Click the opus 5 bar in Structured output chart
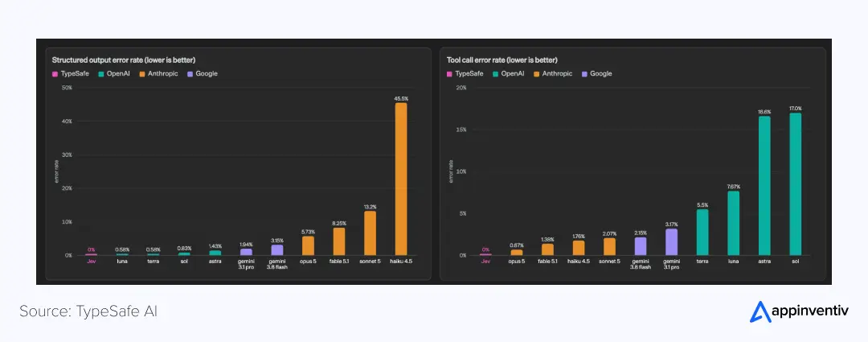The height and width of the screenshot is (342, 868). point(308,245)
